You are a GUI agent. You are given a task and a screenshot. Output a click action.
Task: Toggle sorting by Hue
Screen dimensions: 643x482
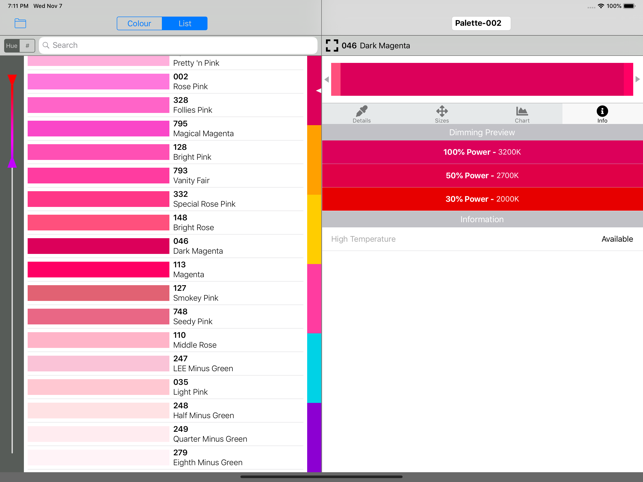point(12,46)
